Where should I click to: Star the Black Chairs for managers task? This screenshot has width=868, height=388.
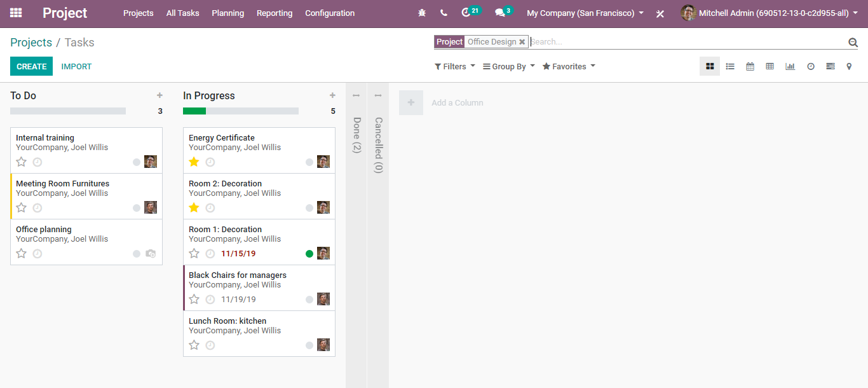pos(194,299)
